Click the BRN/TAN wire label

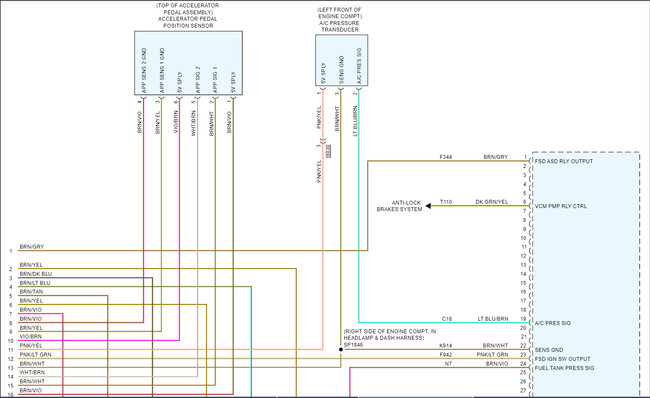tap(31, 292)
